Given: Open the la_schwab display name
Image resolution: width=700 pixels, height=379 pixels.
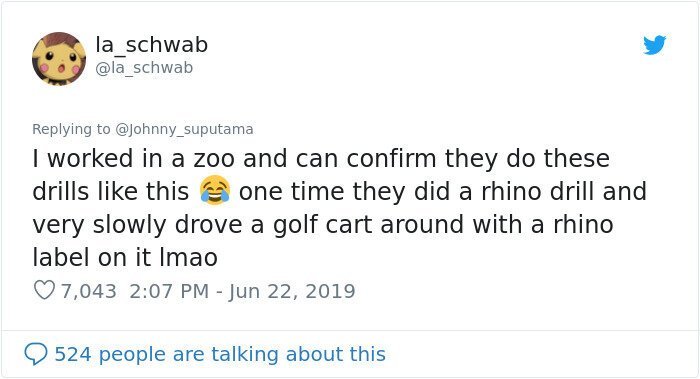Looking at the screenshot, I should click(x=152, y=45).
